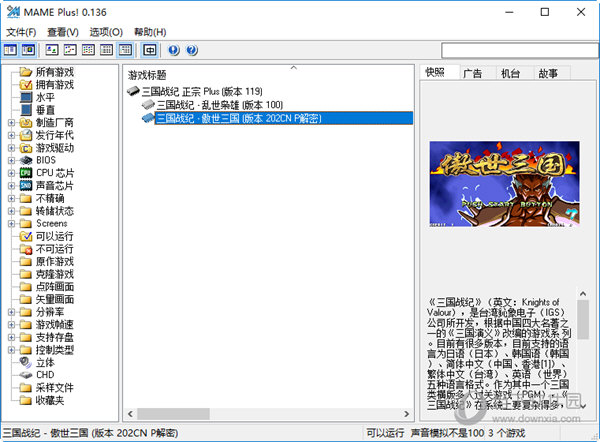Select the 克隆游戏 folder
600x442 pixels.
55,274
